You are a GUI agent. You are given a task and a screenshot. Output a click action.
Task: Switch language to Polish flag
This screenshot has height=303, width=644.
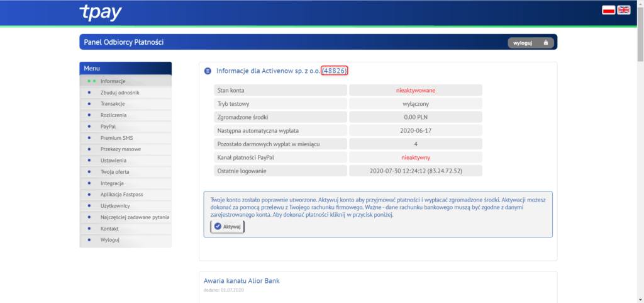coord(608,10)
